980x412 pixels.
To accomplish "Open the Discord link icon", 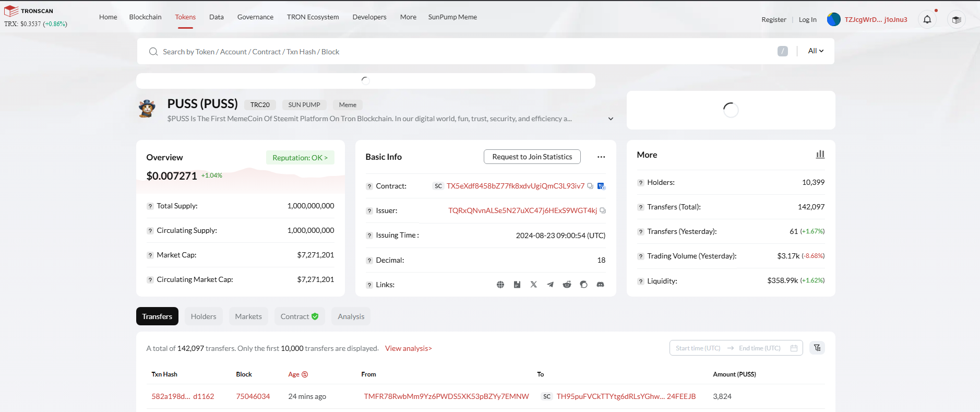I will coord(601,285).
